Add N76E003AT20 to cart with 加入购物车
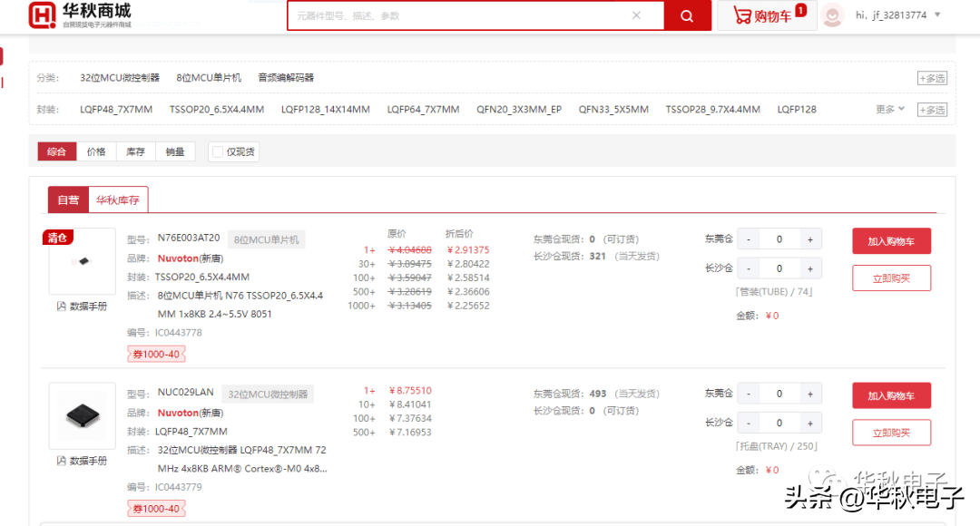 pos(891,241)
